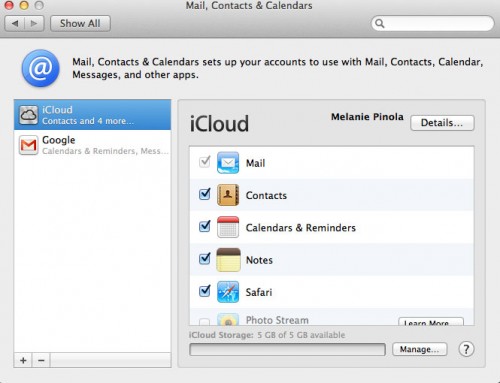This screenshot has height=383, width=500.
Task: Enable the Photo Stream checkbox
Action: 204,322
